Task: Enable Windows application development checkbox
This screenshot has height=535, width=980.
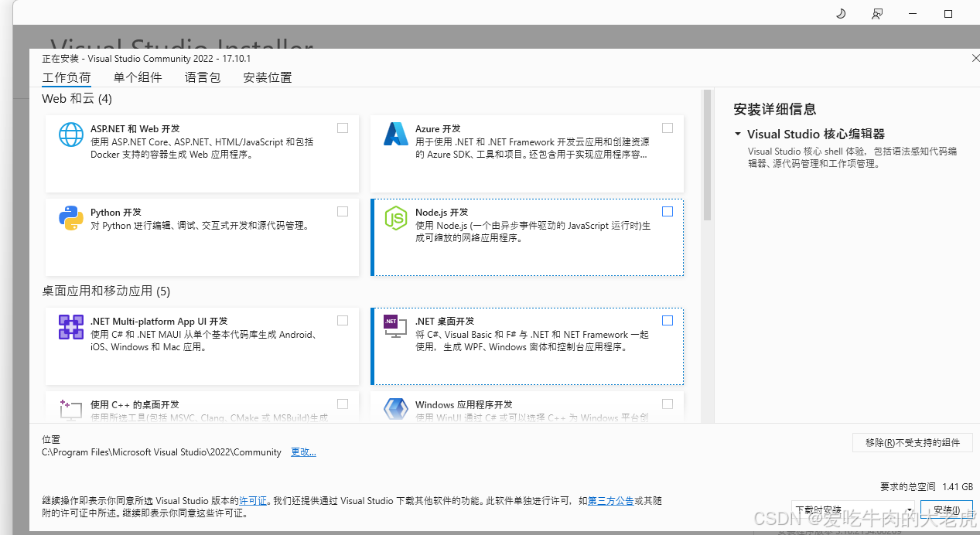Action: (x=668, y=404)
